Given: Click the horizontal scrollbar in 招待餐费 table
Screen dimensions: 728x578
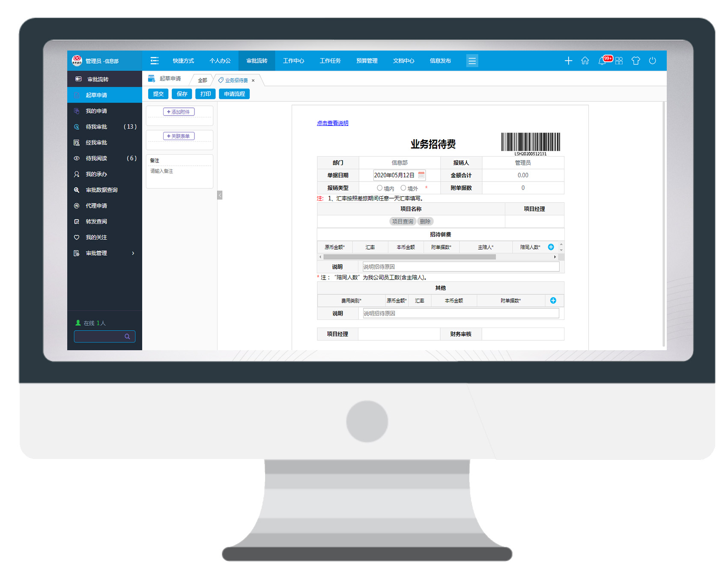Looking at the screenshot, I should (x=409, y=257).
